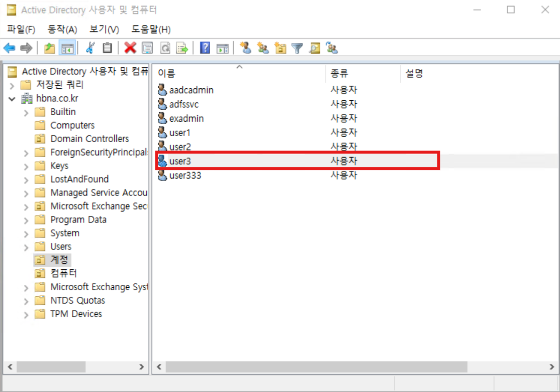
Task: Click left arrow of tree pane scrollbar
Action: click(x=10, y=367)
